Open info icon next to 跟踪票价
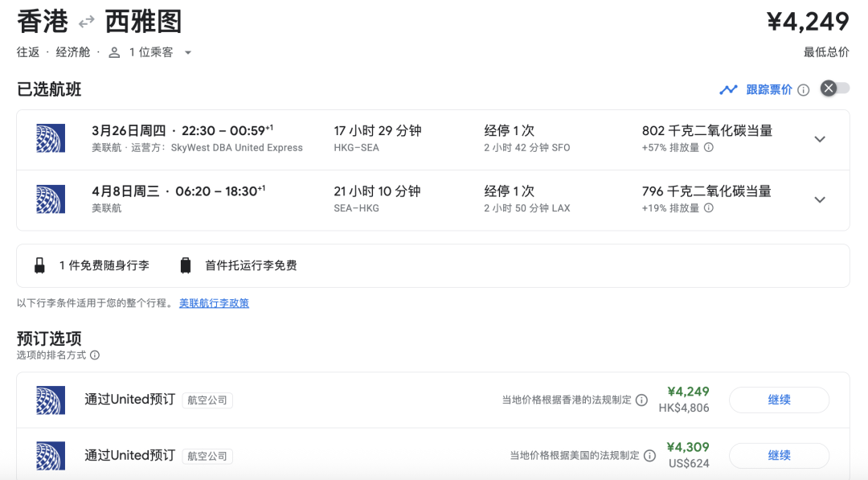The width and height of the screenshot is (868, 480). point(803,90)
